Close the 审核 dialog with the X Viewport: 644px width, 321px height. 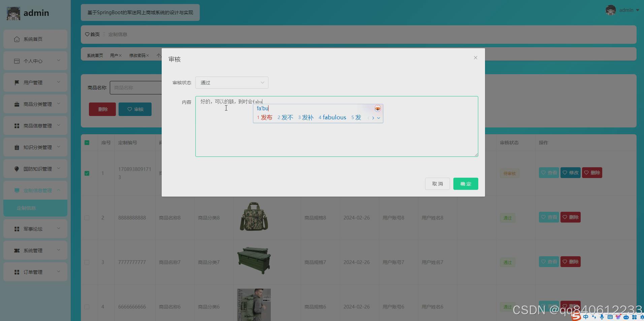pos(476,58)
